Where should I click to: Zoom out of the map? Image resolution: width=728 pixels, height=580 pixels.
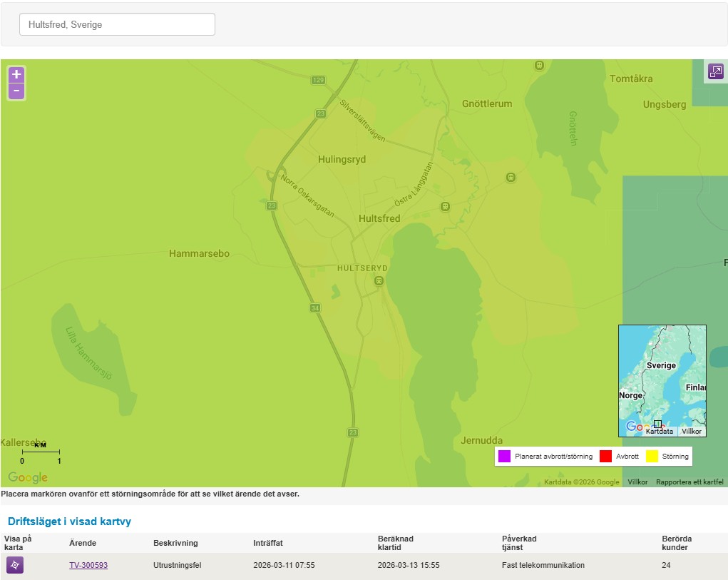16,91
